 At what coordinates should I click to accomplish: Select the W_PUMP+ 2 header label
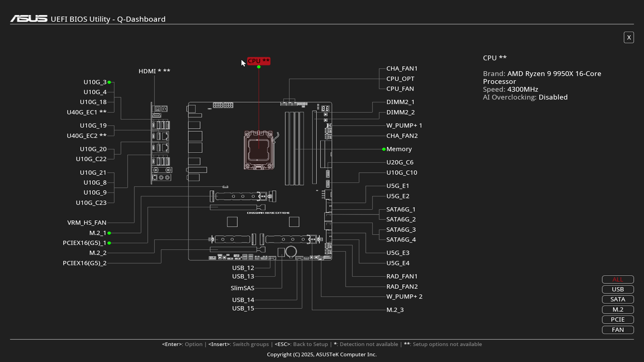pos(404,297)
